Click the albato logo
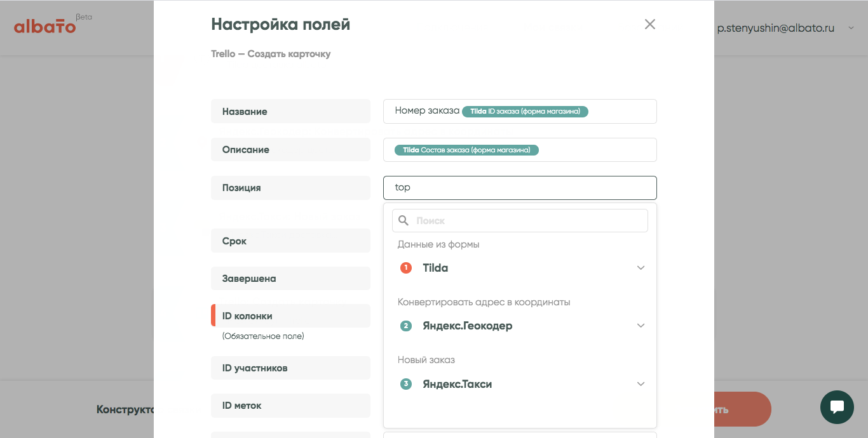The image size is (868, 438). click(45, 27)
